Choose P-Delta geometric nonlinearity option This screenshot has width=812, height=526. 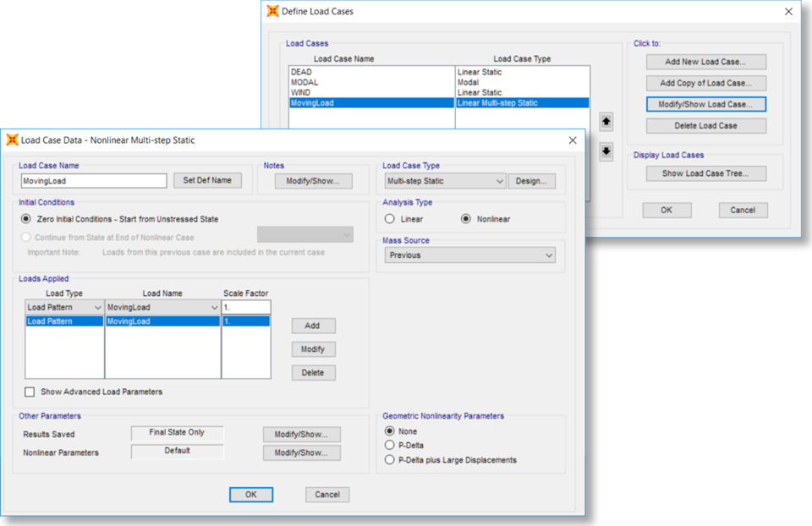coord(390,446)
